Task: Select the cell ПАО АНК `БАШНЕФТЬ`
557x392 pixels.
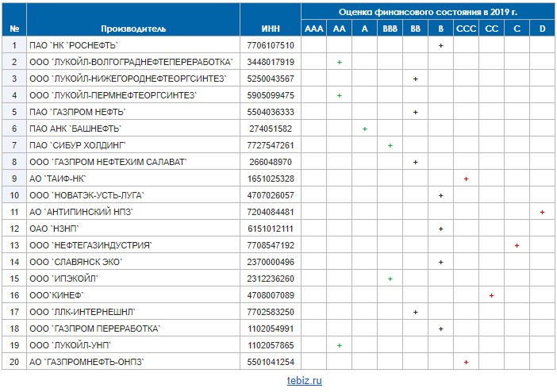Action: [x=133, y=129]
